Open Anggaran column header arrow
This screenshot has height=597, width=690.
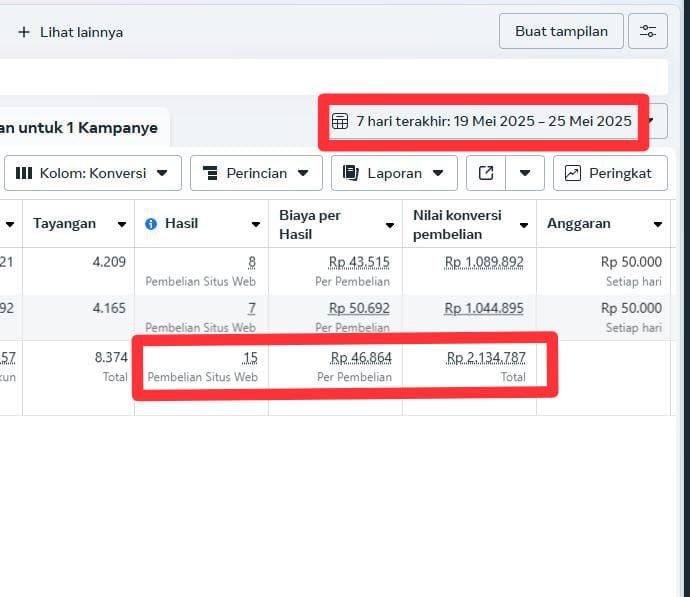[657, 224]
